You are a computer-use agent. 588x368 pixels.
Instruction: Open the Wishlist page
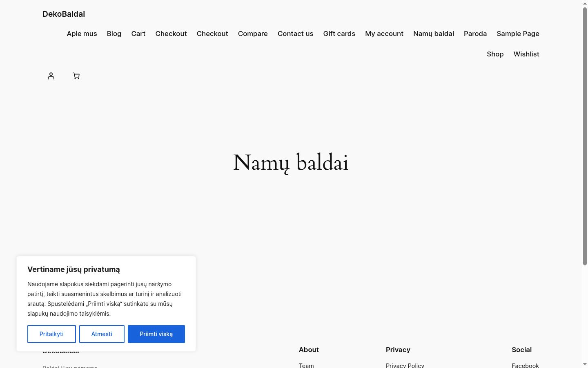point(526,54)
